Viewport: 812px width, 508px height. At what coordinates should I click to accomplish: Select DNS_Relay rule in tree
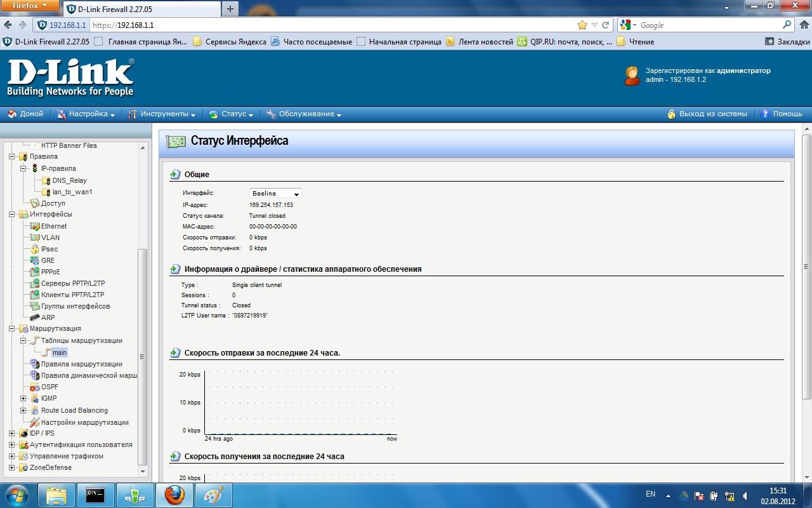[69, 180]
